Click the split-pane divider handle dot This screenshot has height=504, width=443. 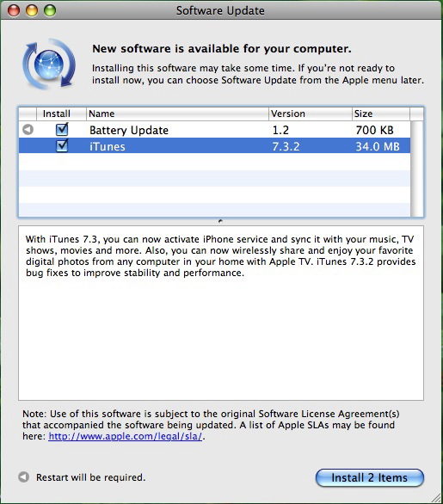click(220, 221)
